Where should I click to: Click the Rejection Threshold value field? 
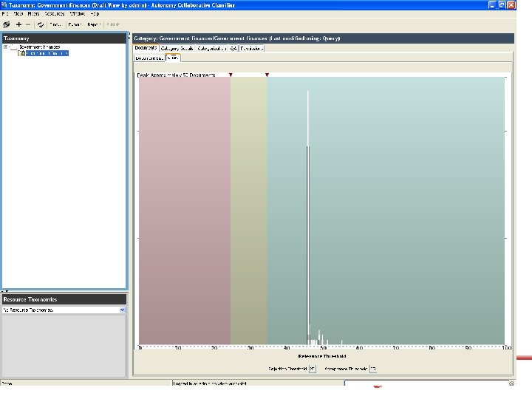312,369
